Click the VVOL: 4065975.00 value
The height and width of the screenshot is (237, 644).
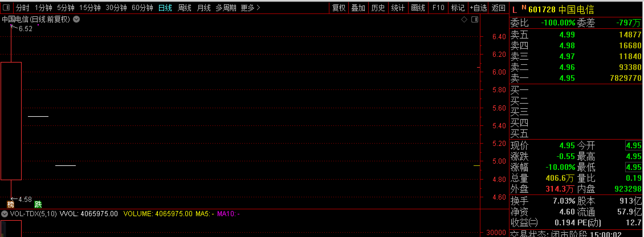(x=89, y=214)
